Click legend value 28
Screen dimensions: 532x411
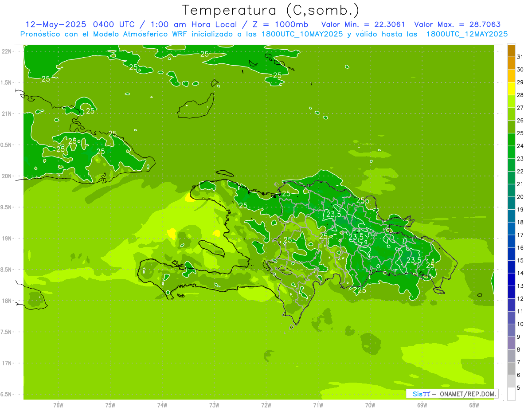click(x=520, y=95)
